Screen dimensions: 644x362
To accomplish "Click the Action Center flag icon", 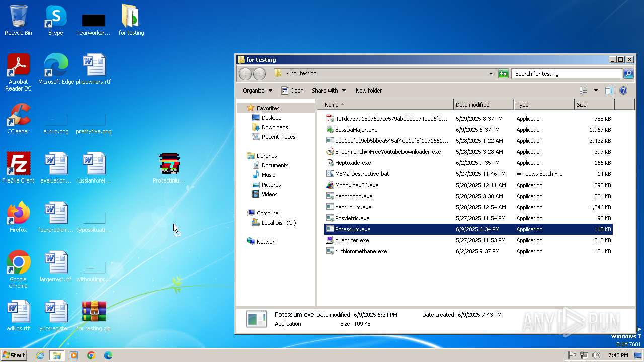I will point(572,355).
